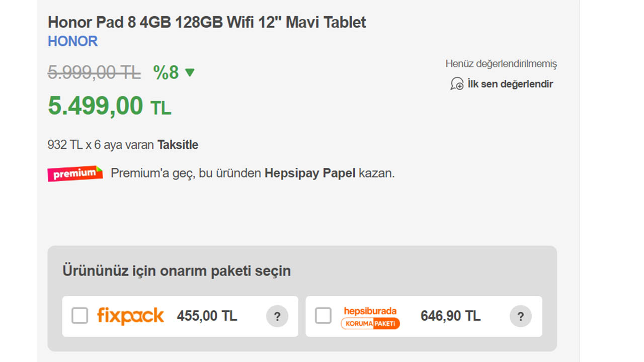Click the pink premium badge

pyautogui.click(x=75, y=173)
